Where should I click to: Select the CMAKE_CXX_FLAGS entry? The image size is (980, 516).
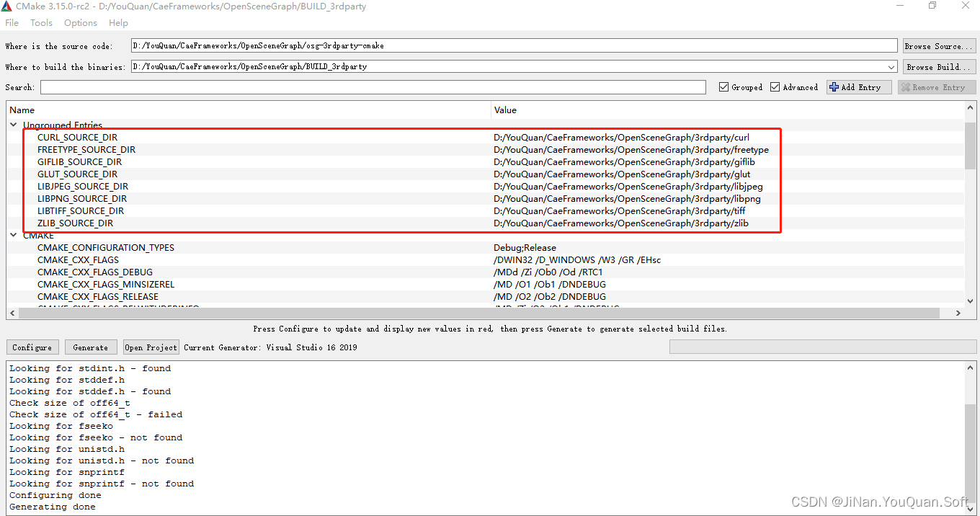click(78, 260)
